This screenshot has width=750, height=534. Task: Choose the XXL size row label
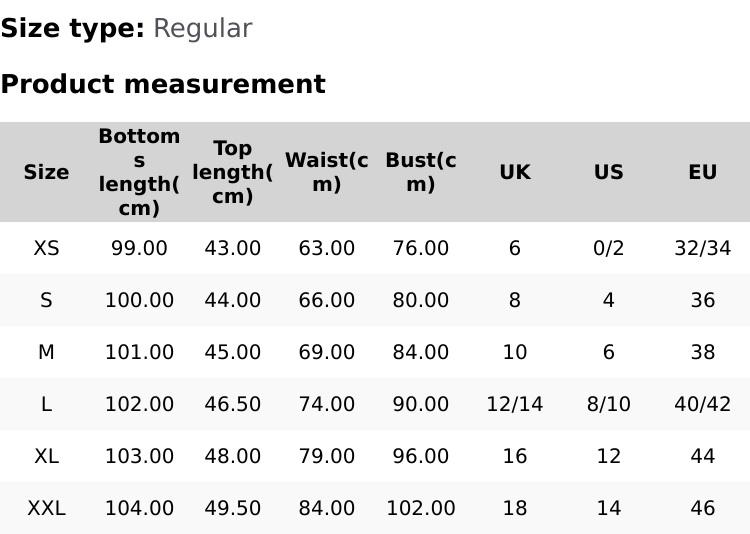click(x=46, y=508)
